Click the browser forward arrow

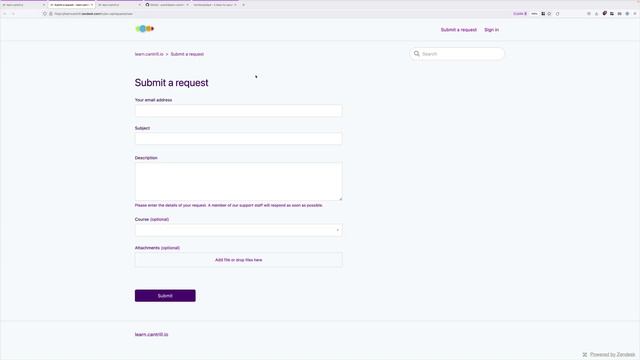(13, 13)
